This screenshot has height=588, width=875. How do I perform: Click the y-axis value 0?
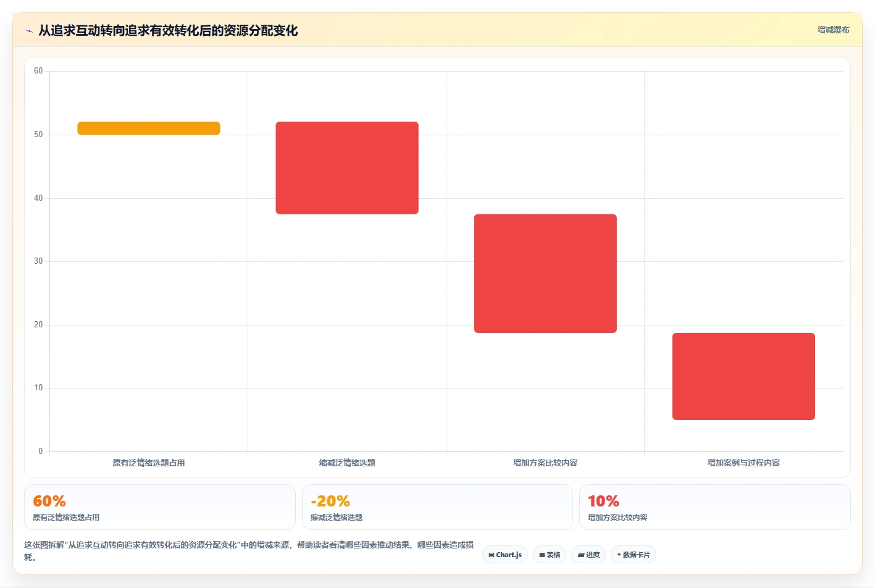click(x=41, y=451)
